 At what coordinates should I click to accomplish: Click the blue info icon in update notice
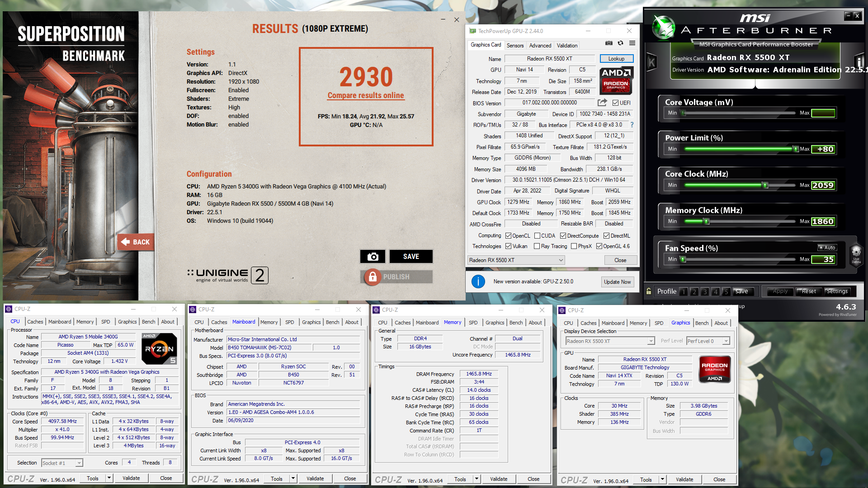point(478,282)
